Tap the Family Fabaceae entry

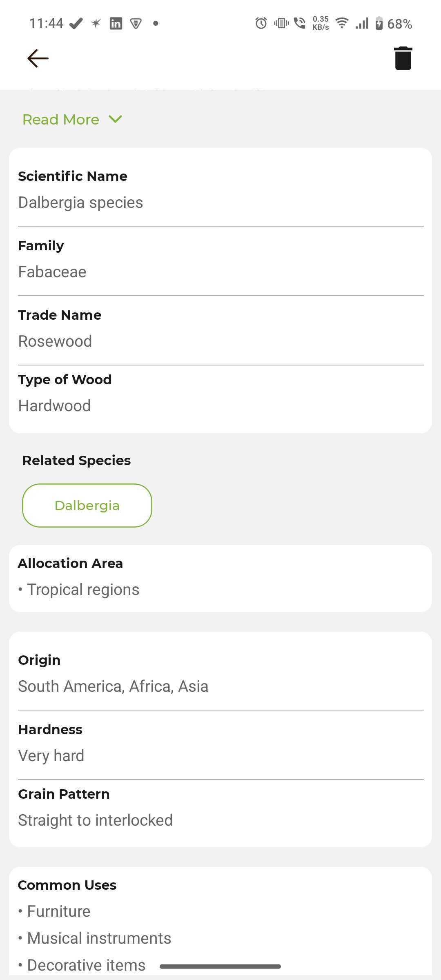point(52,272)
